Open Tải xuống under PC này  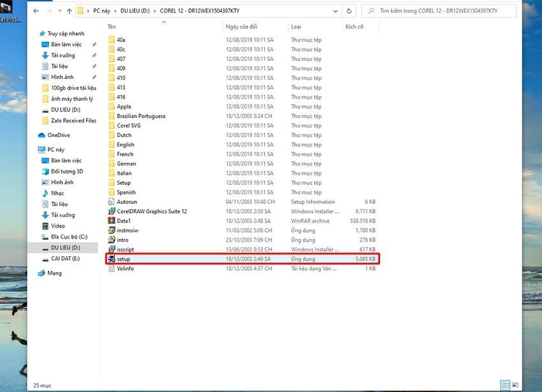tap(62, 215)
